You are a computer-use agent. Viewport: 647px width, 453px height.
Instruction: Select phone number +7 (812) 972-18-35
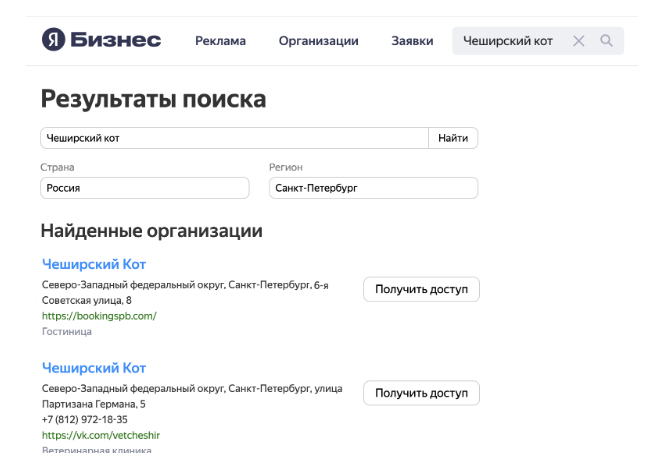point(85,420)
